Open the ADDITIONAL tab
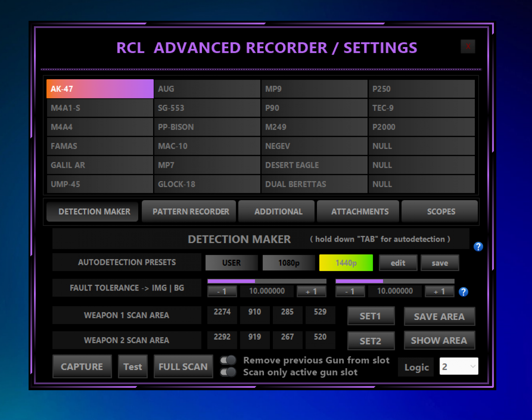This screenshot has height=420, width=532. tap(276, 211)
